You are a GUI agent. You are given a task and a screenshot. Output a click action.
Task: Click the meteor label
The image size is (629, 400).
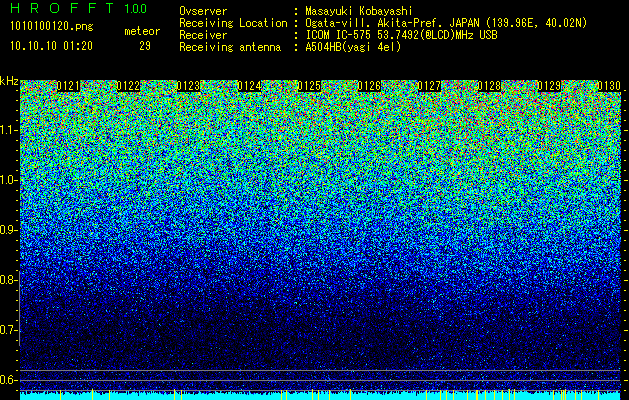pos(142,31)
